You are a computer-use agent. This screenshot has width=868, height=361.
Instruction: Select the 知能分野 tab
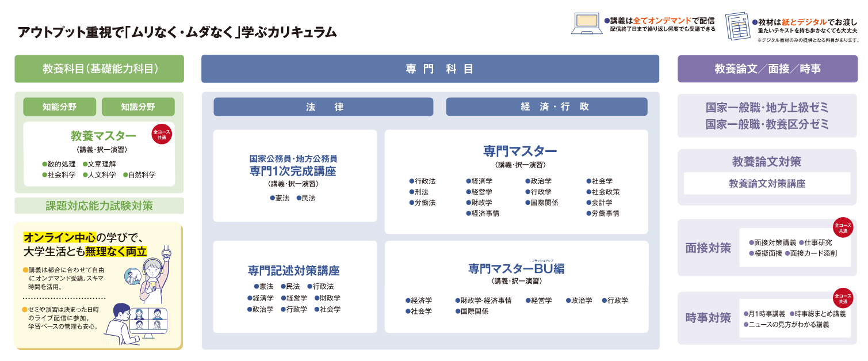(59, 107)
